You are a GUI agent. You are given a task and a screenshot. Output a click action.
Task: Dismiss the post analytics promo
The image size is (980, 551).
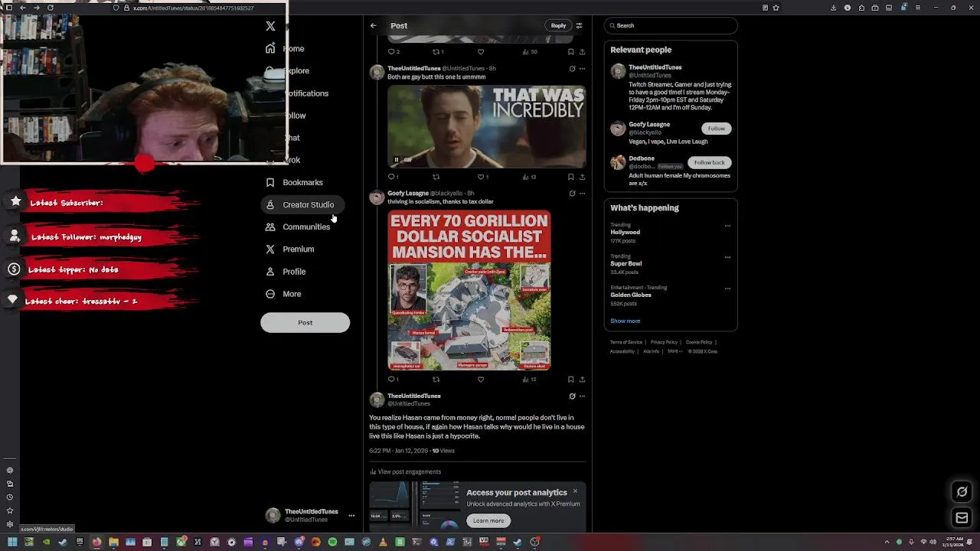(x=575, y=491)
